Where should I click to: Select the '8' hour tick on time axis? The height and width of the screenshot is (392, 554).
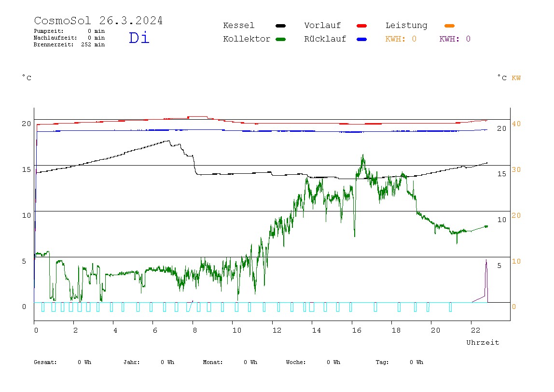pos(194,330)
